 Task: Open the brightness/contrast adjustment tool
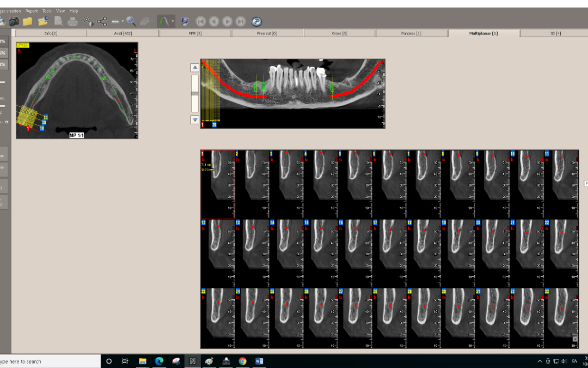tap(88, 21)
